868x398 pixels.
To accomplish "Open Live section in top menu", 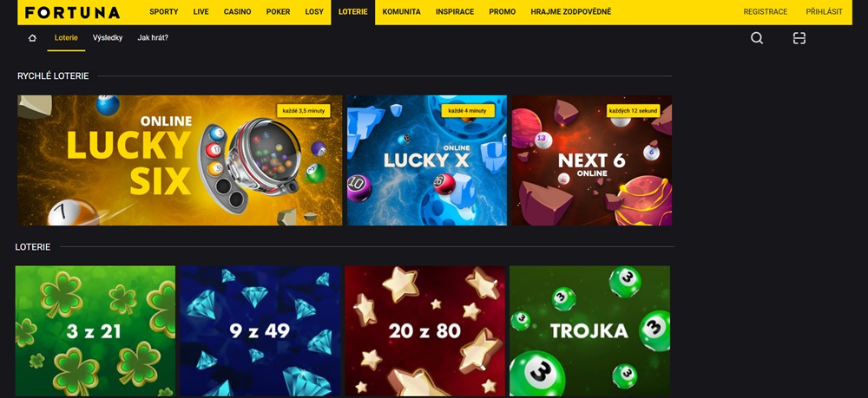I will click(201, 11).
